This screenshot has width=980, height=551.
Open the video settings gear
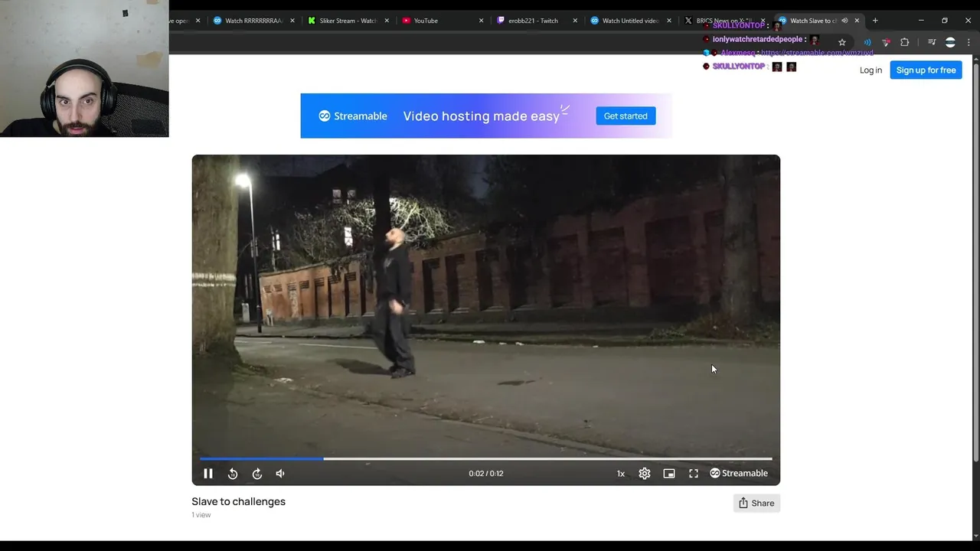tap(645, 474)
